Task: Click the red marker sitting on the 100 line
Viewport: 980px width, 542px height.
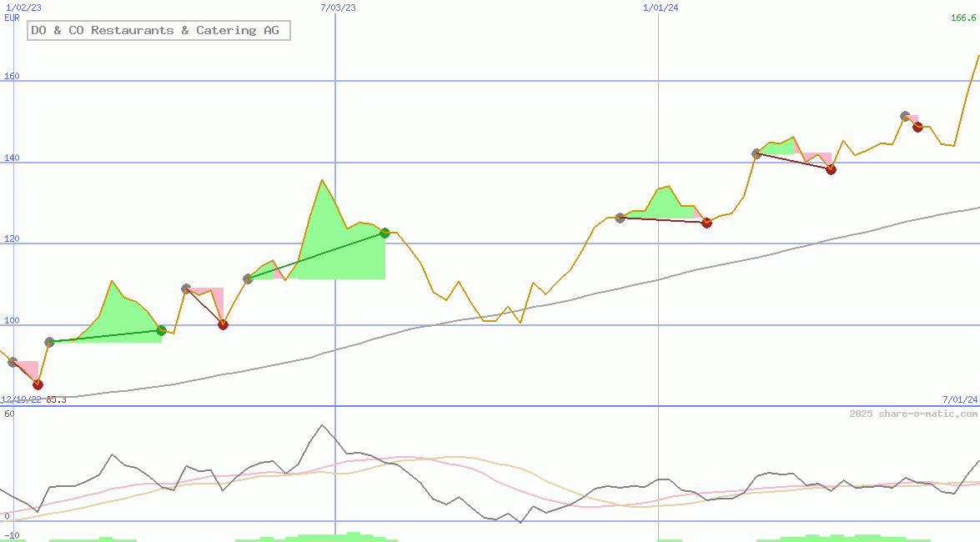Action: click(x=223, y=324)
